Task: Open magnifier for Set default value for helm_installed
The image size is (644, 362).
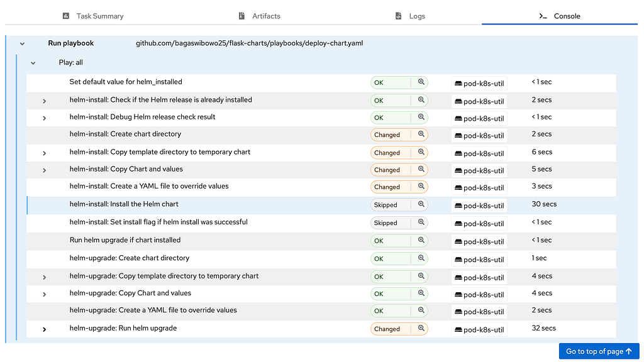Action: click(x=421, y=82)
